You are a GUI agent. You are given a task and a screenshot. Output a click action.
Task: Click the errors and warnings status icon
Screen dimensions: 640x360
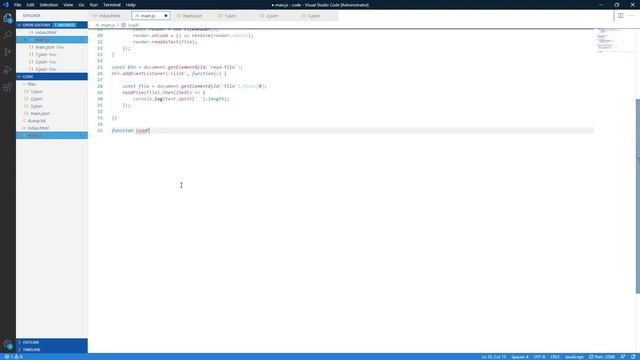tap(13, 357)
